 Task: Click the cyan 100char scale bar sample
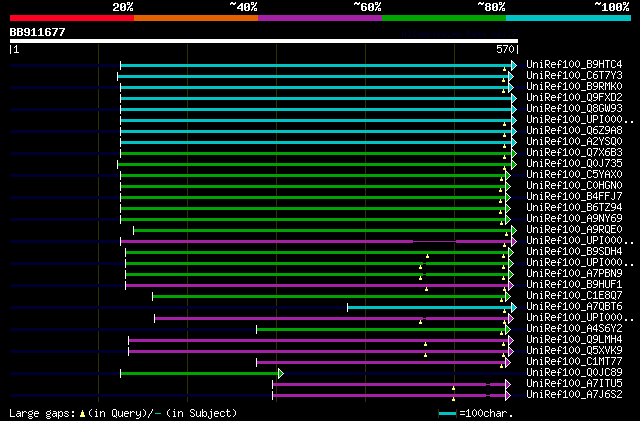point(447,414)
